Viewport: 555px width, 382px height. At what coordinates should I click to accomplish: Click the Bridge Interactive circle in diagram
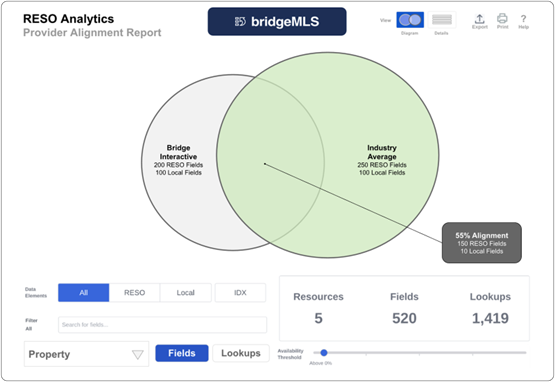pyautogui.click(x=179, y=160)
